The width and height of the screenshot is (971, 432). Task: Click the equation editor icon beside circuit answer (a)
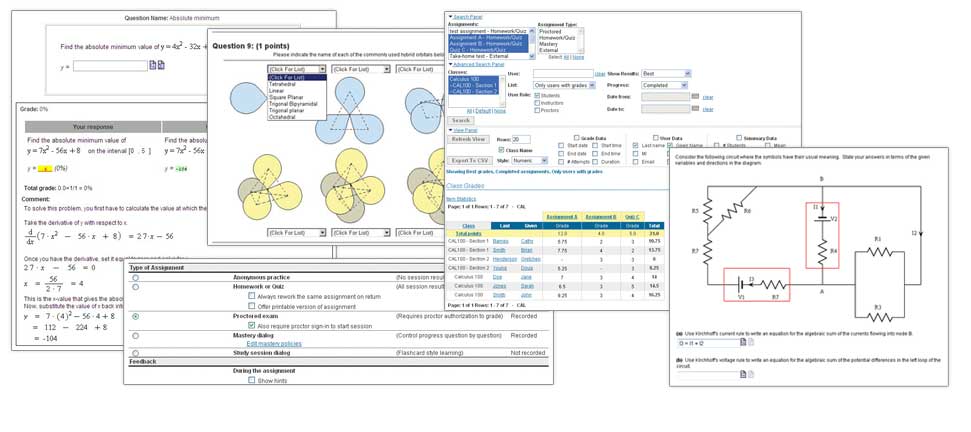pyautogui.click(x=743, y=342)
